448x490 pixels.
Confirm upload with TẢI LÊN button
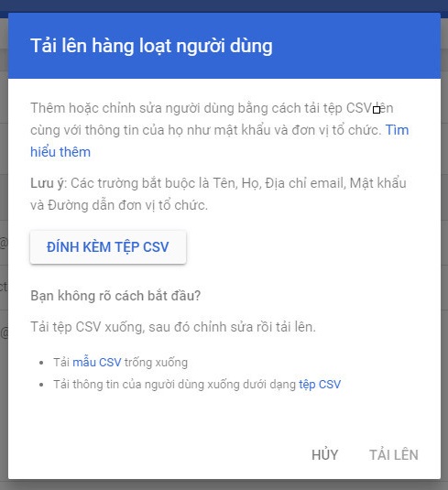click(x=394, y=454)
